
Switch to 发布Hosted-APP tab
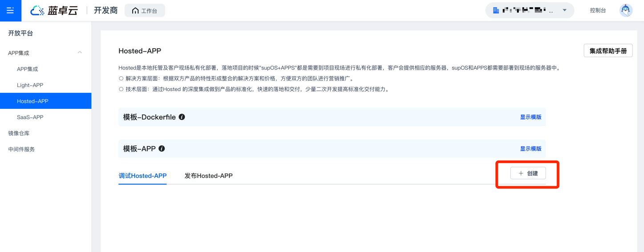[x=208, y=176]
